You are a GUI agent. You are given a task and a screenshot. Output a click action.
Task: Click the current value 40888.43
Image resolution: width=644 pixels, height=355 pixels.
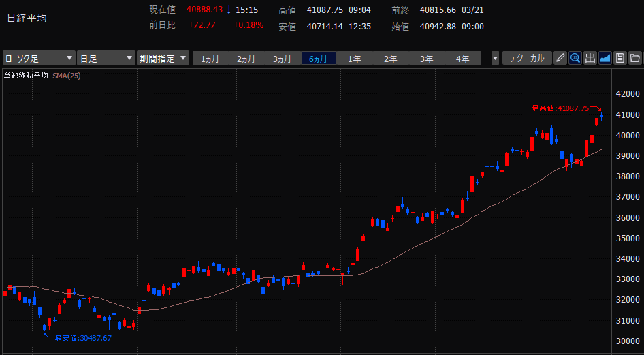tap(204, 10)
